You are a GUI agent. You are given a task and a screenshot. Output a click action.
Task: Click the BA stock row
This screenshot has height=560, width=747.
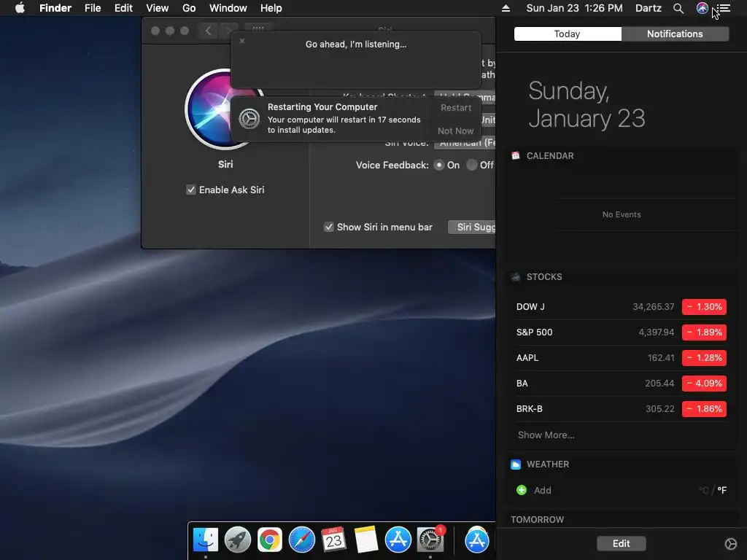click(622, 384)
